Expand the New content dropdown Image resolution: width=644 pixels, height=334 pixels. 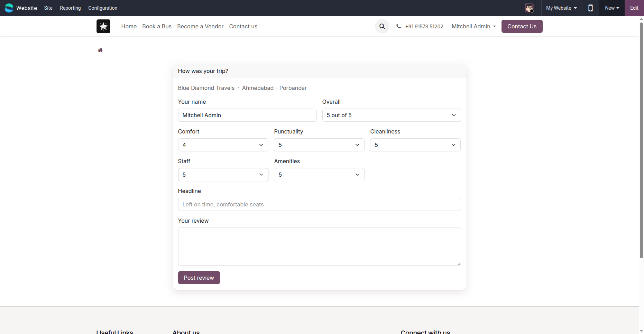click(x=612, y=8)
